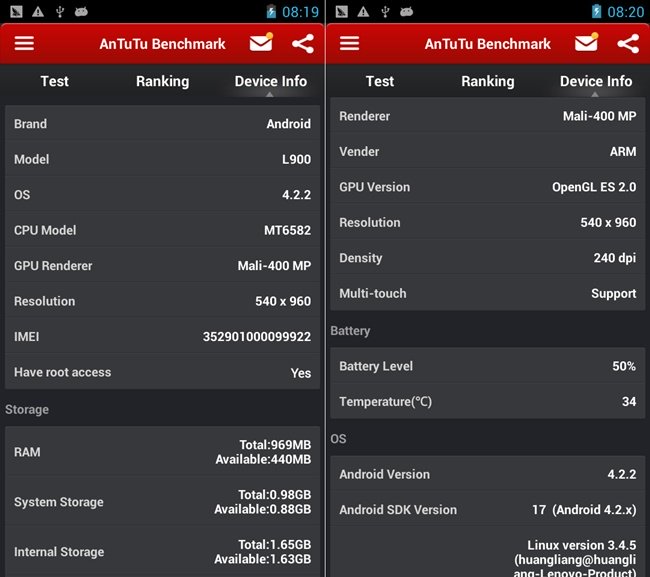
Task: Select the Battery Level row
Action: tap(487, 366)
